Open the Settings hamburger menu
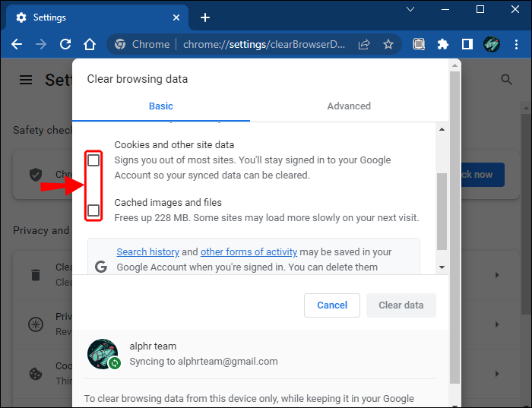This screenshot has height=408, width=532. 26,80
